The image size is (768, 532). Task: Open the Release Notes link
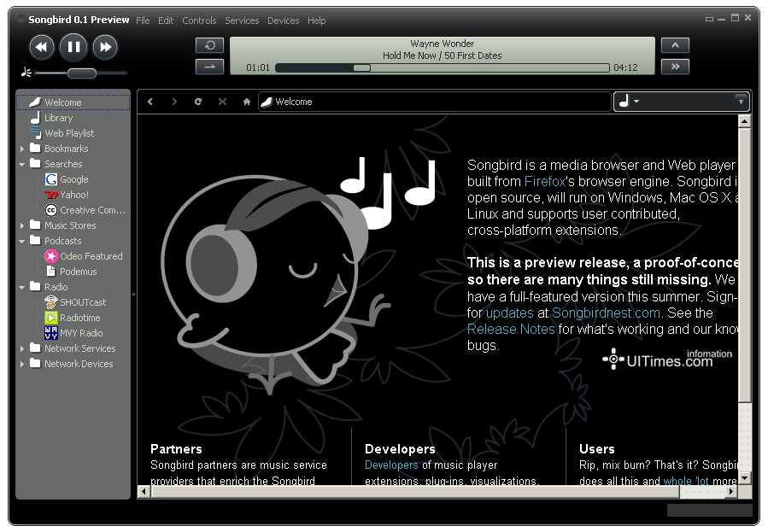(511, 330)
